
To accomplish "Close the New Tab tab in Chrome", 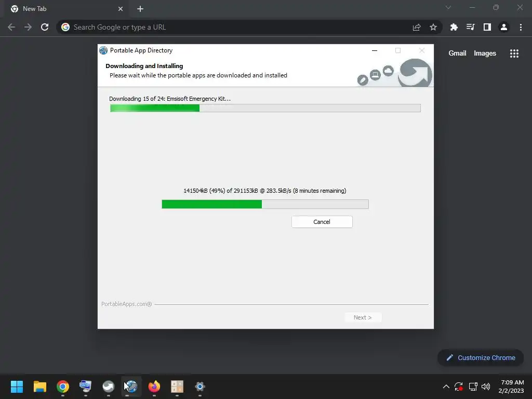I will [x=121, y=9].
